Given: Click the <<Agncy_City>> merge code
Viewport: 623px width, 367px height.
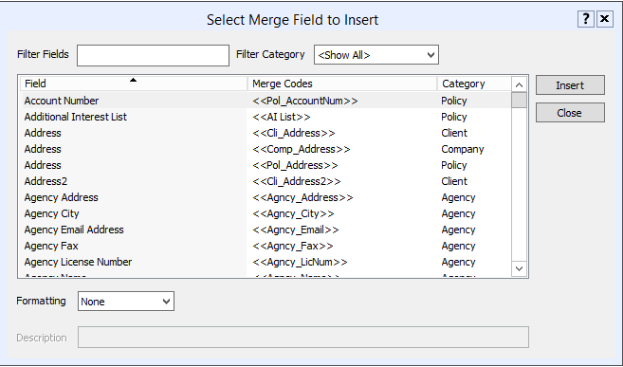Looking at the screenshot, I should tap(293, 214).
